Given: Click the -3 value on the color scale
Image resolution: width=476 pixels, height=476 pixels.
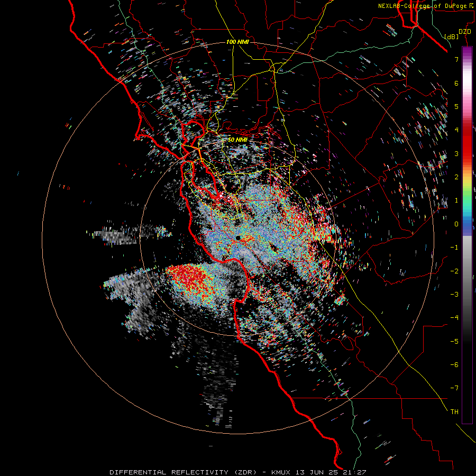Looking at the screenshot, I should 454,294.
